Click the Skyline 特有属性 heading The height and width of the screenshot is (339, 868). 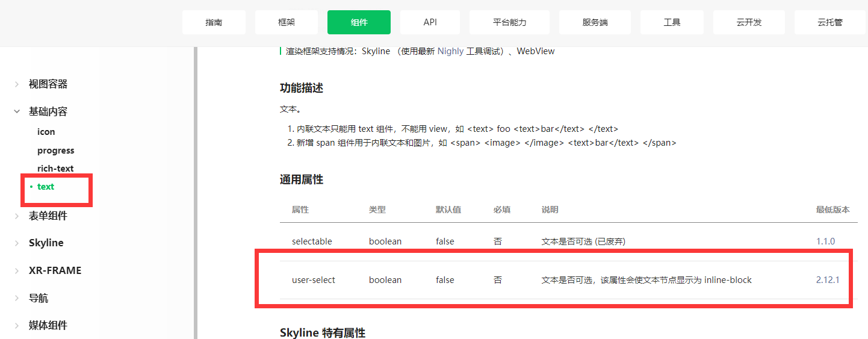click(323, 333)
